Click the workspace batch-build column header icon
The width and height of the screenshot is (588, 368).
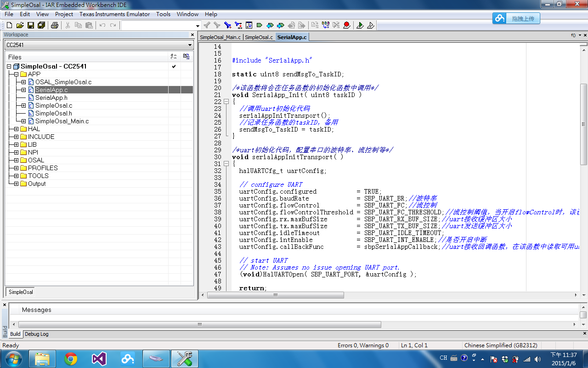click(x=186, y=57)
